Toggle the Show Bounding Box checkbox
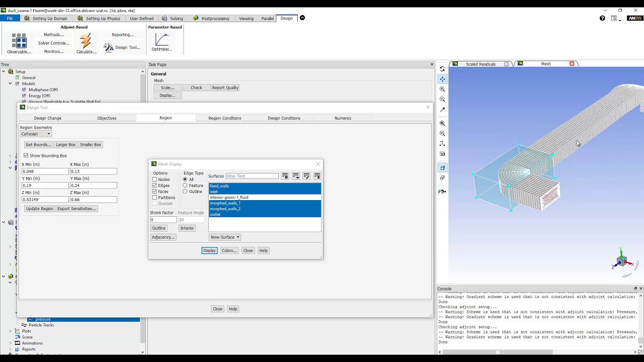The image size is (644, 362). tap(26, 156)
